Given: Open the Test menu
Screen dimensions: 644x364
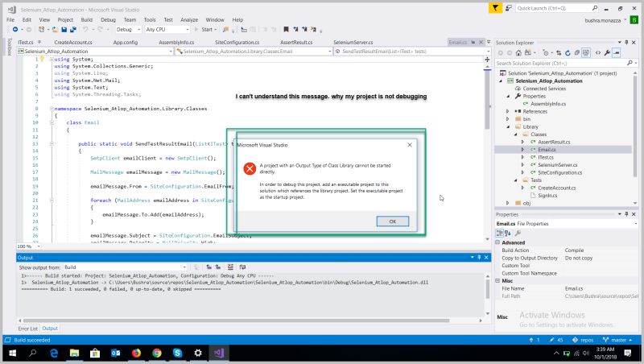Looking at the screenshot, I should [168, 19].
